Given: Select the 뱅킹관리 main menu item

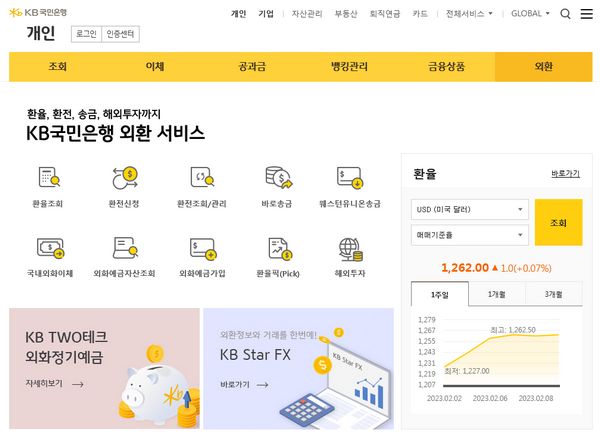Looking at the screenshot, I should [x=349, y=67].
